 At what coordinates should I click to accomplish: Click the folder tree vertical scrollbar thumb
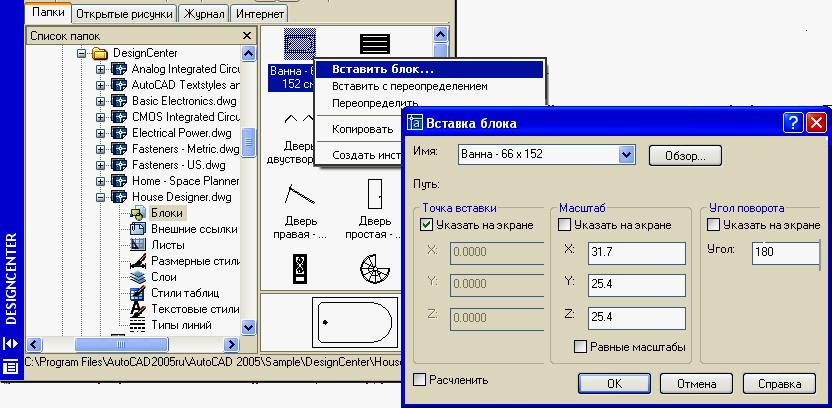248,143
